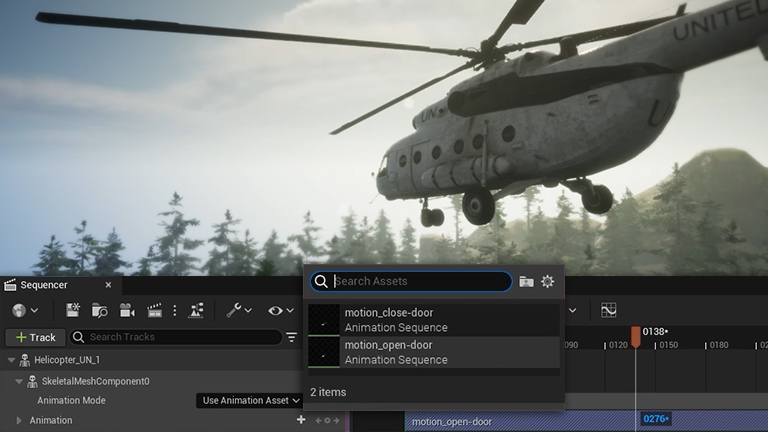Collapse the SkeletalMeshComponent0 track
Image resolution: width=768 pixels, height=432 pixels.
tap(19, 381)
